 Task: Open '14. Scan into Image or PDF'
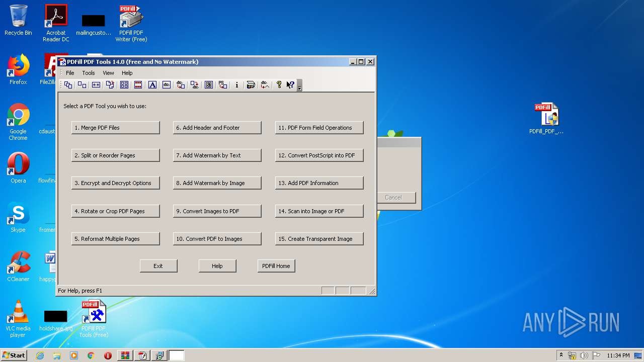319,211
